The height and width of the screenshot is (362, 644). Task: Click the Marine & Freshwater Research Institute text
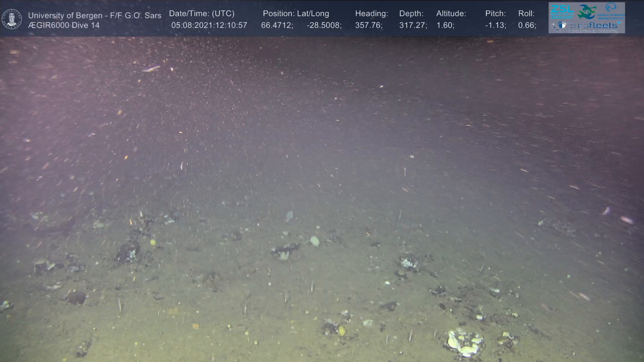[x=611, y=17]
